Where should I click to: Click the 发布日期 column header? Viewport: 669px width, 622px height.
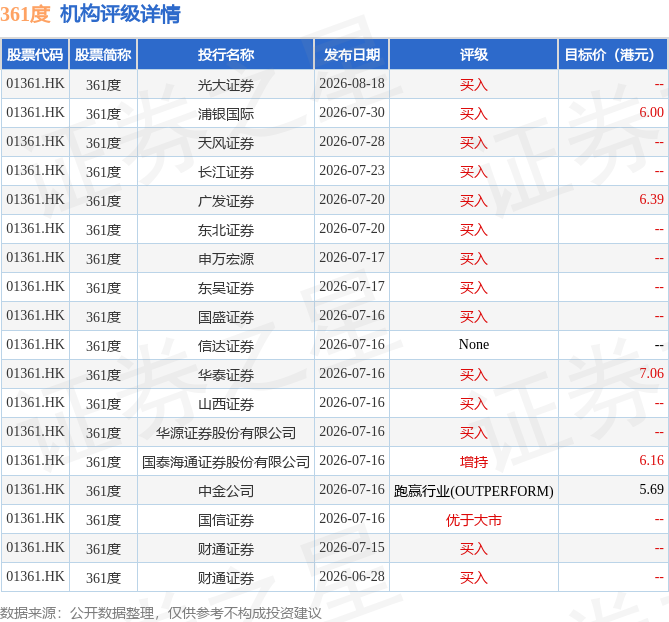[352, 55]
